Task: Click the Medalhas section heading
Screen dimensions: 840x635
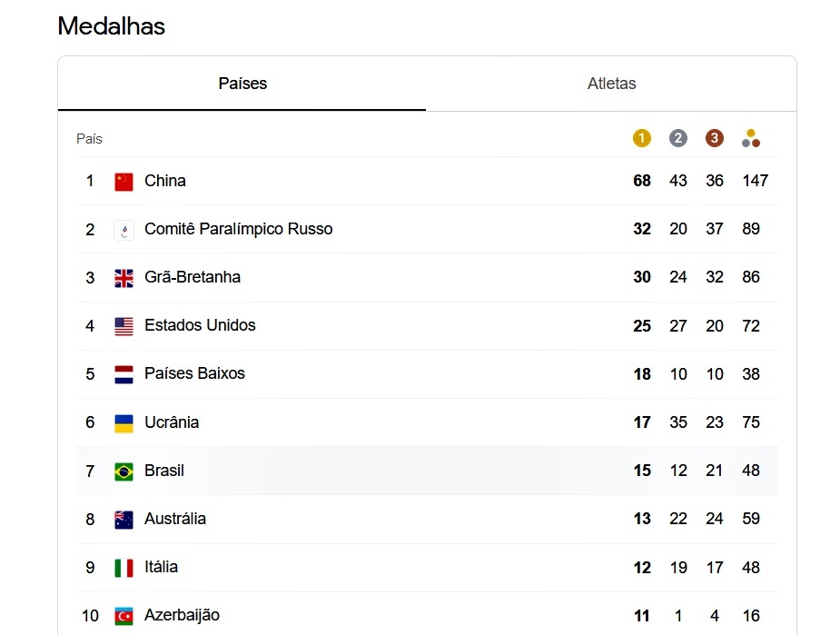Action: pos(112,25)
